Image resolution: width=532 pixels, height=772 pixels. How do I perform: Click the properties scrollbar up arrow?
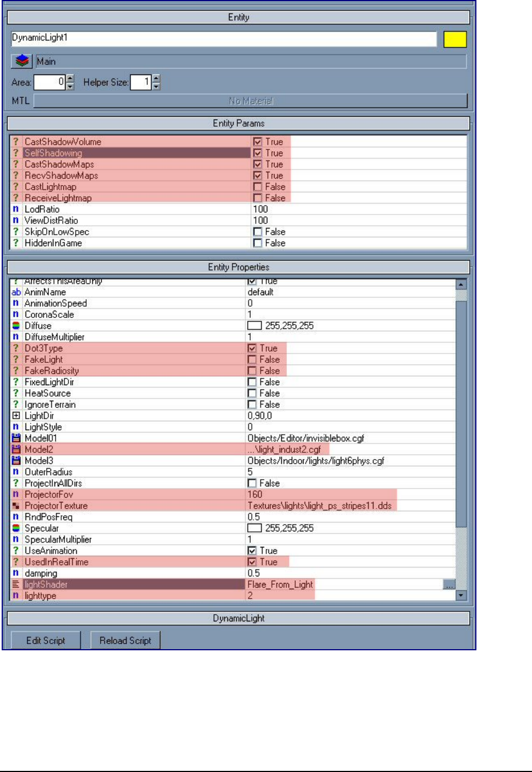pyautogui.click(x=461, y=285)
